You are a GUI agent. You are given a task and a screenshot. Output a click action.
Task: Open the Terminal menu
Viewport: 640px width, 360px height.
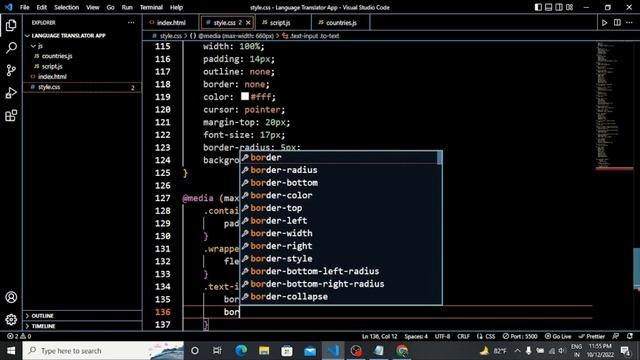151,7
